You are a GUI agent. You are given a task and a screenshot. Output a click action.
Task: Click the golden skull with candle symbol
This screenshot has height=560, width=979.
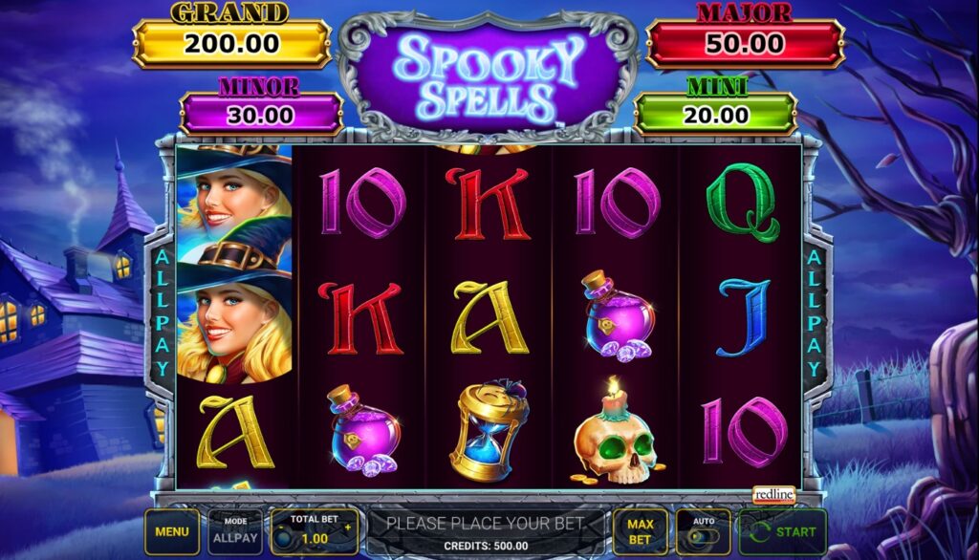point(617,432)
